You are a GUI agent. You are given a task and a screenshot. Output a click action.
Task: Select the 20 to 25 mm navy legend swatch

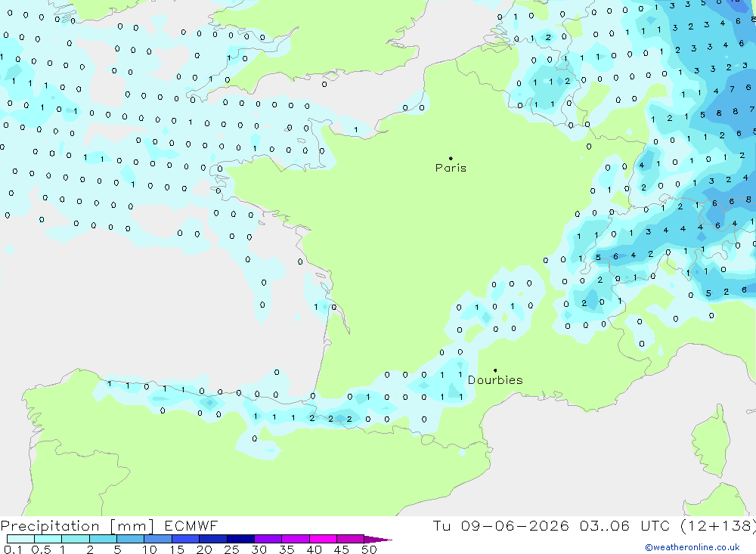[213, 539]
